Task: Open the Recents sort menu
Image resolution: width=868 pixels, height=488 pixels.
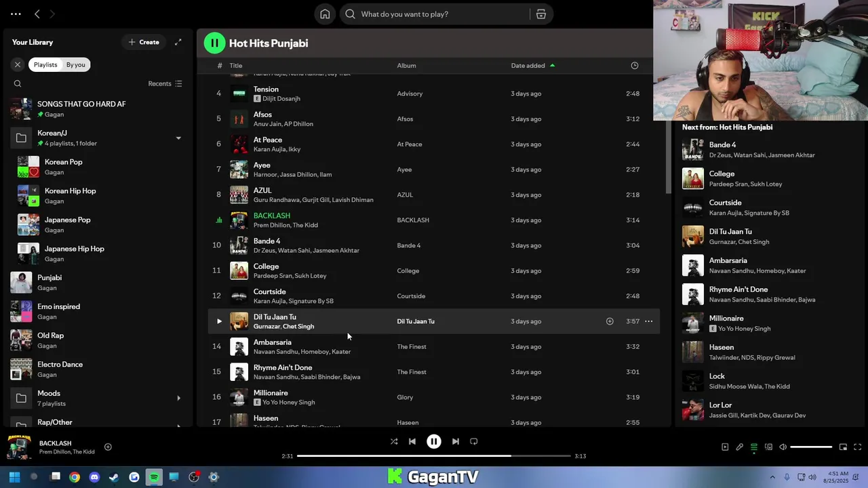Action: [x=165, y=84]
